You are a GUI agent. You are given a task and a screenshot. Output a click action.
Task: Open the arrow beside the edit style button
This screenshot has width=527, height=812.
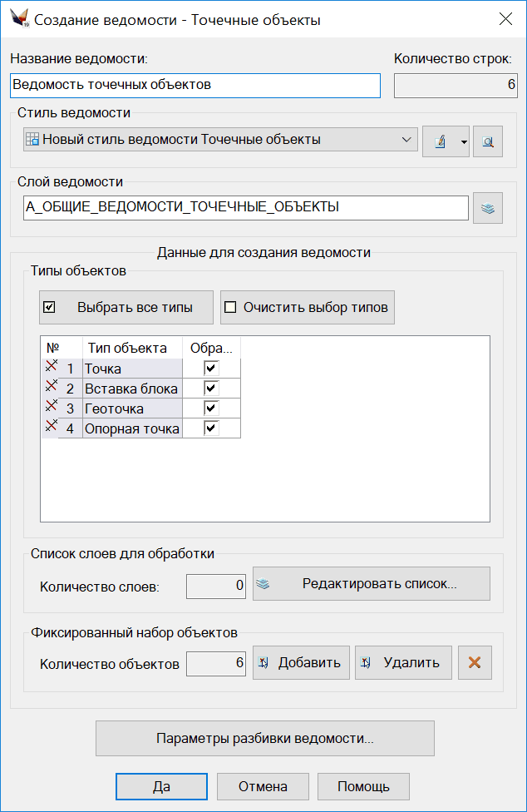point(463,142)
